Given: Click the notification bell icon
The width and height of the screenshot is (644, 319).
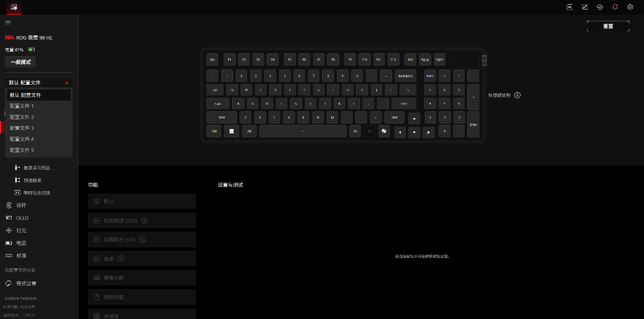Looking at the screenshot, I should click(615, 7).
